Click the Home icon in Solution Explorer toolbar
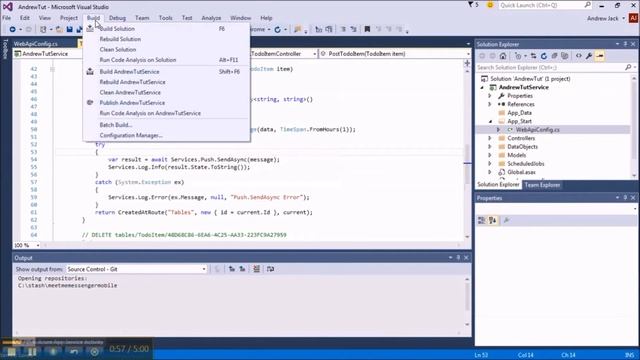 click(503, 56)
